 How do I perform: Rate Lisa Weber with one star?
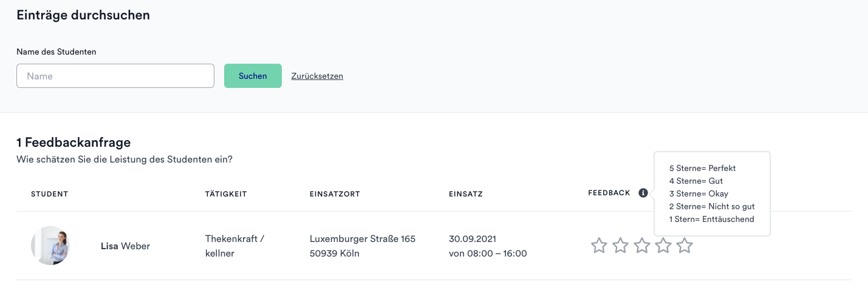tap(599, 246)
